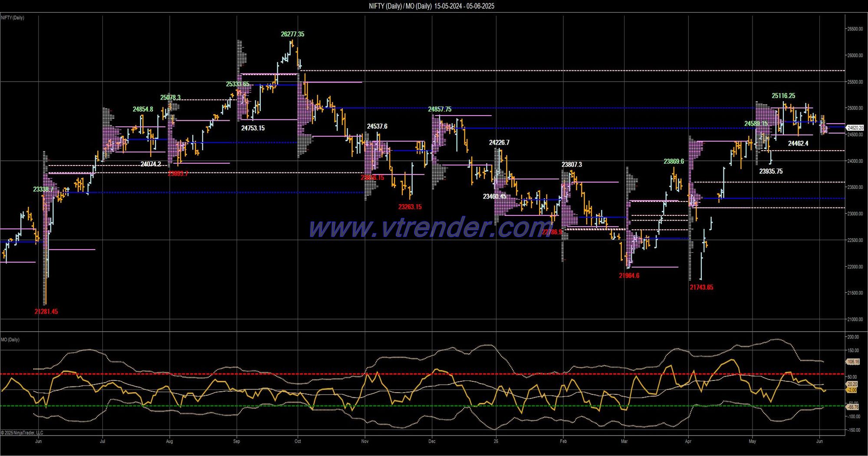Click the 24620.20 current price marker
The image size is (868, 456).
coord(855,128)
